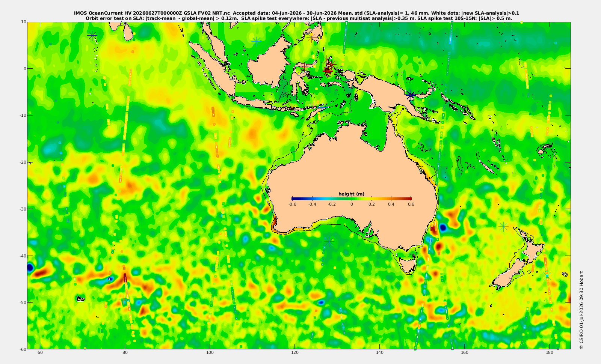Click the latitude axis label -60

[x=23, y=349]
